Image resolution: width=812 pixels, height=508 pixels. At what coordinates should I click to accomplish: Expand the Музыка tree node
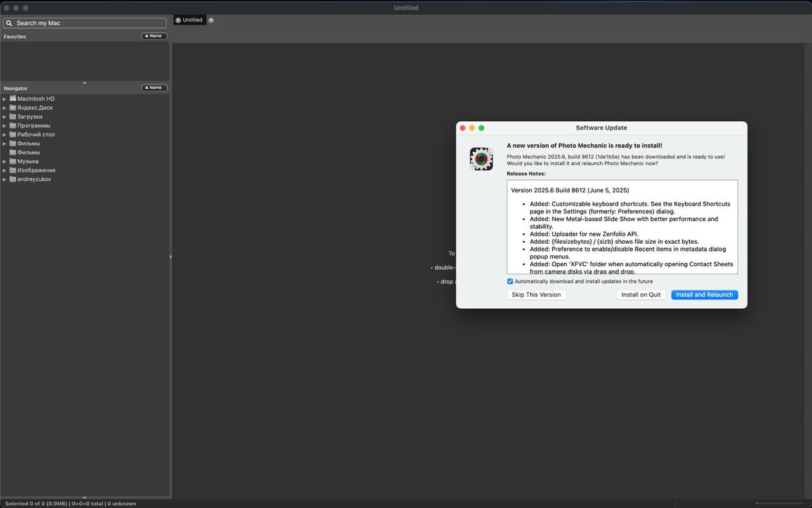tap(4, 161)
